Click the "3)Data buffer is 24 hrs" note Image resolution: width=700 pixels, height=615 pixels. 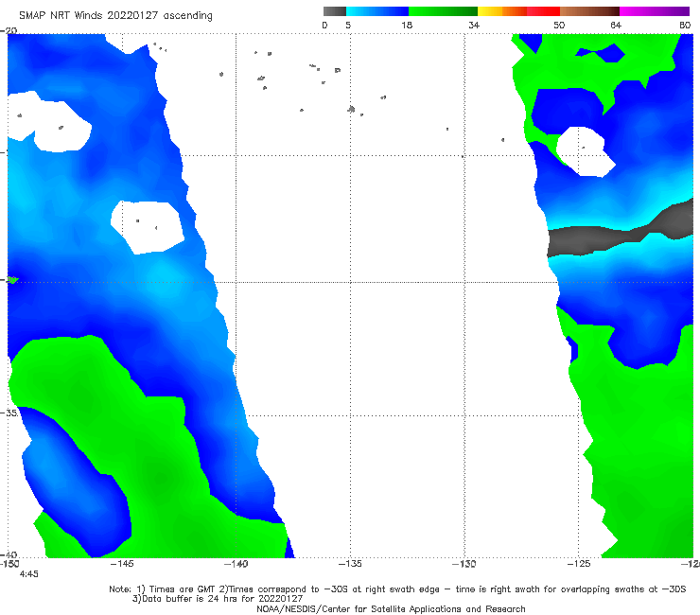218,599
